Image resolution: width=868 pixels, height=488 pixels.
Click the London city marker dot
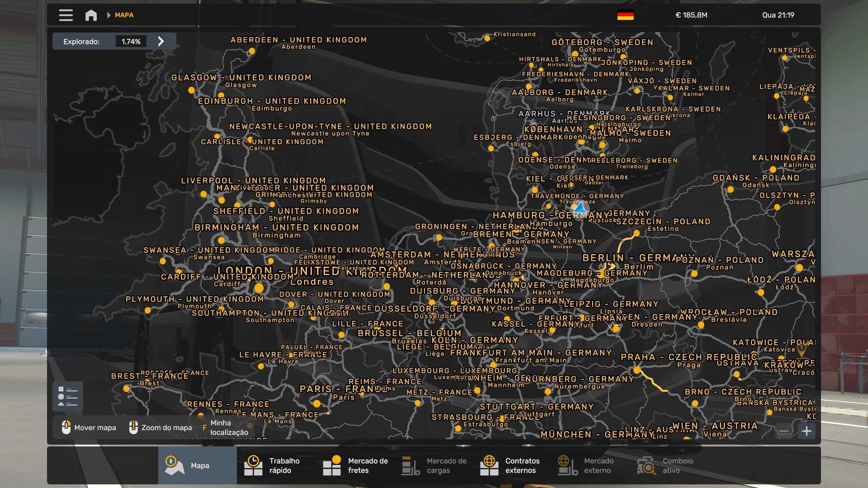tap(259, 288)
